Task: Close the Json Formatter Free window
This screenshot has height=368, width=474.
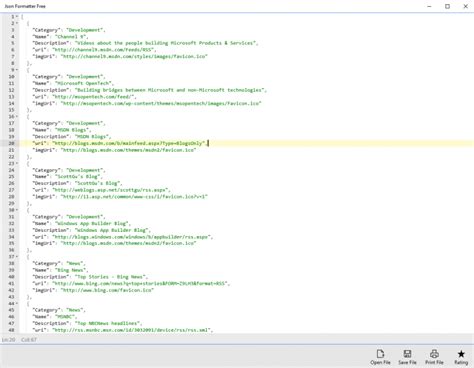Action: point(465,6)
